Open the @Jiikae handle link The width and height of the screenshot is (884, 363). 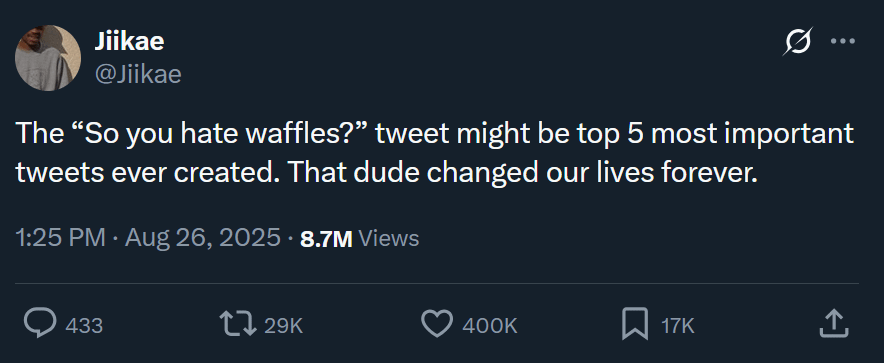[138, 74]
